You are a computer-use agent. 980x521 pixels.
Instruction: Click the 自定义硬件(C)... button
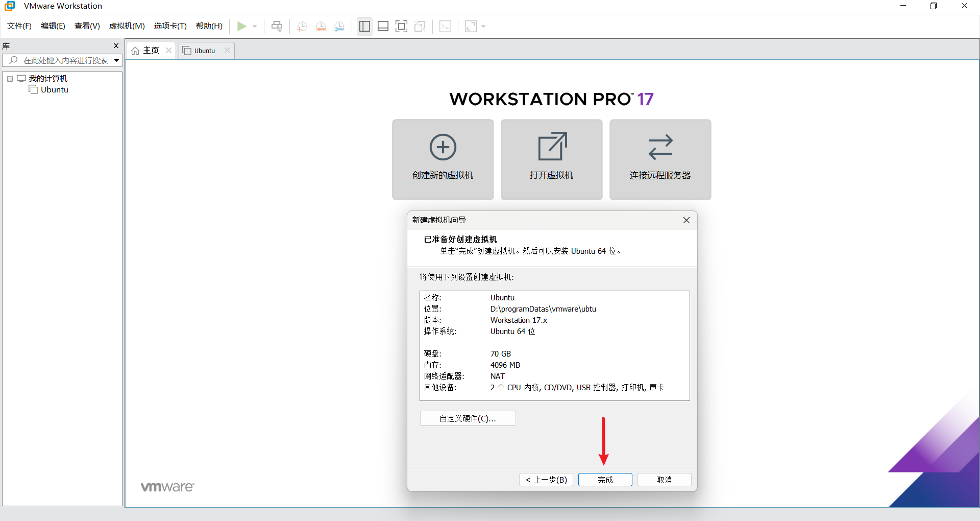pyautogui.click(x=468, y=418)
